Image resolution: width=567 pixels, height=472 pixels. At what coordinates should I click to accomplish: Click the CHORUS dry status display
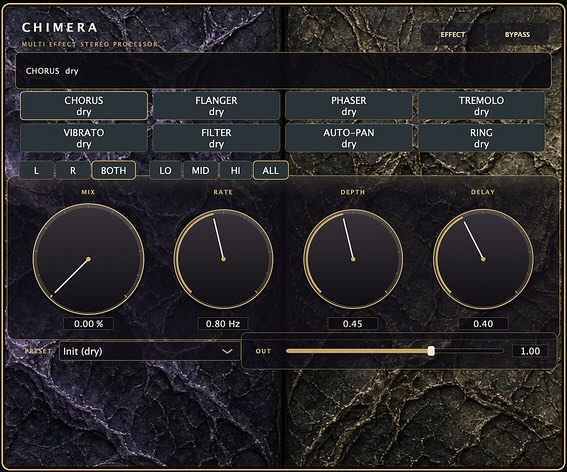click(283, 71)
